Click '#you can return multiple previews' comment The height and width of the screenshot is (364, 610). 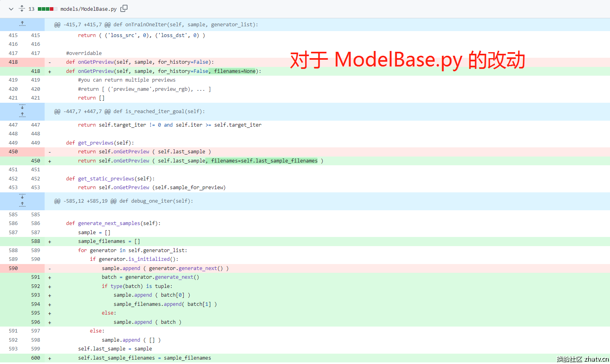127,80
